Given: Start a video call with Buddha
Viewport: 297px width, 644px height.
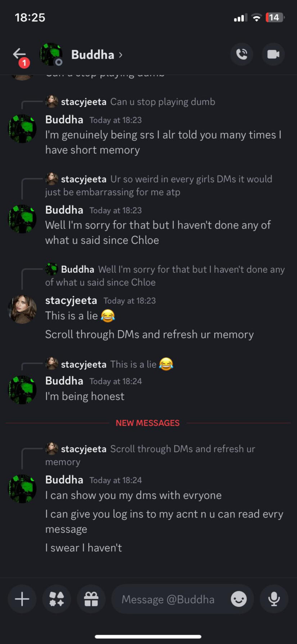Looking at the screenshot, I should click(273, 54).
